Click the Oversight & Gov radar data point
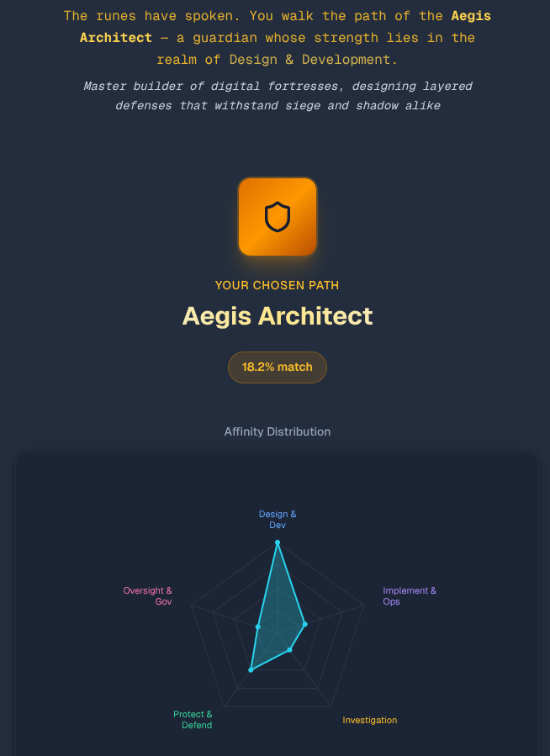Image resolution: width=550 pixels, height=756 pixels. coord(258,626)
